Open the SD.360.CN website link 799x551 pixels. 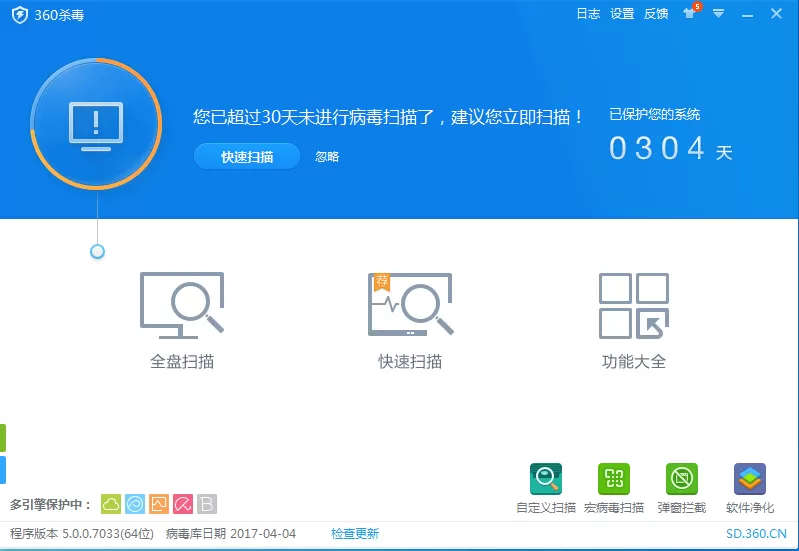coord(756,534)
